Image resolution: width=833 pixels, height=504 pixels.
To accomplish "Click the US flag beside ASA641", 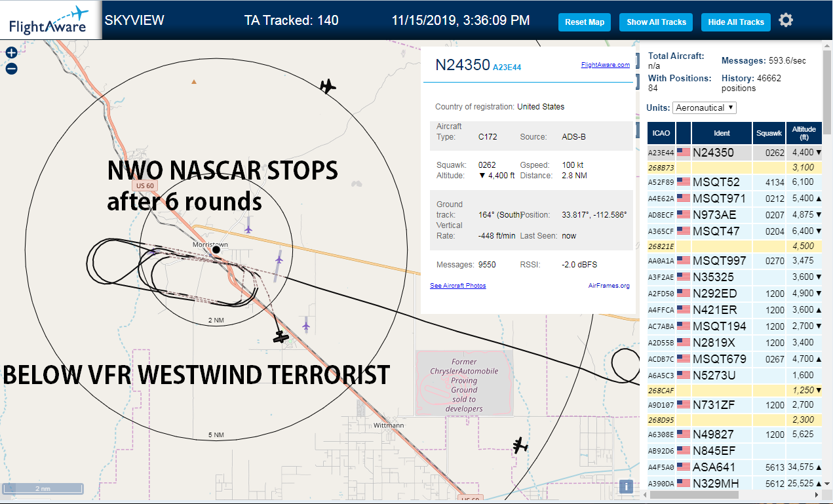I will (x=684, y=467).
